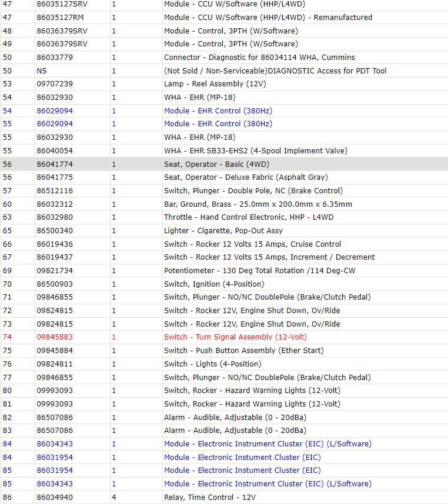Select 86036379SRV in reference row 48
Image resolution: width=448 pixels, height=504 pixels.
[62, 31]
